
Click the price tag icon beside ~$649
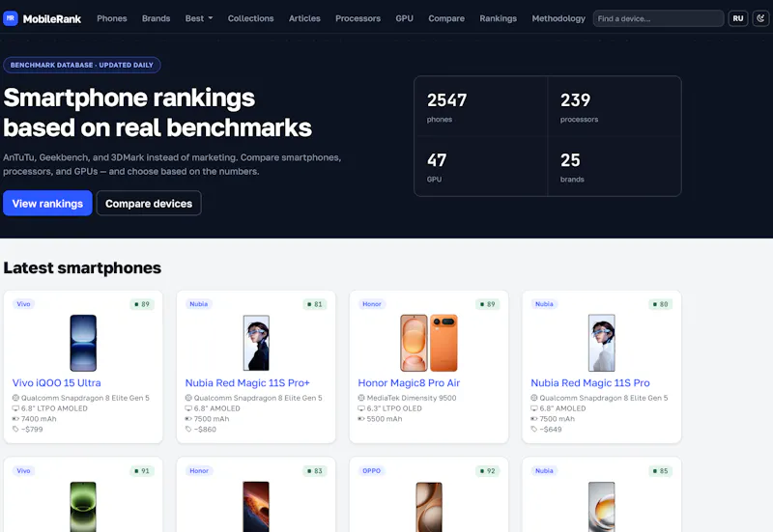[534, 429]
